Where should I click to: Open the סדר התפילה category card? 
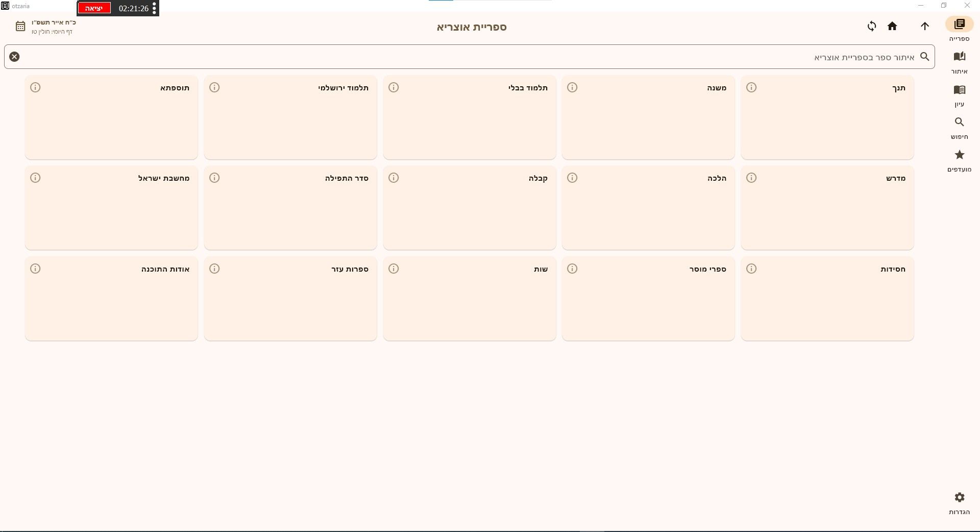[x=290, y=208]
